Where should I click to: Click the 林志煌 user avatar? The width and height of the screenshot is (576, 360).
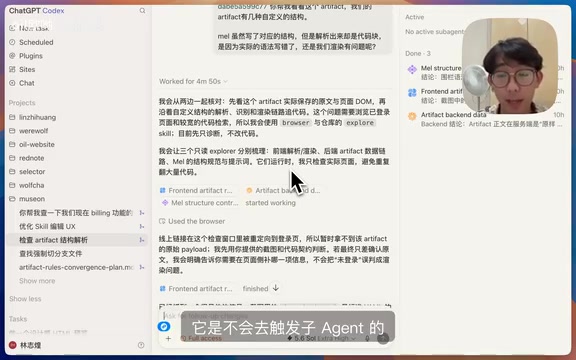13,345
